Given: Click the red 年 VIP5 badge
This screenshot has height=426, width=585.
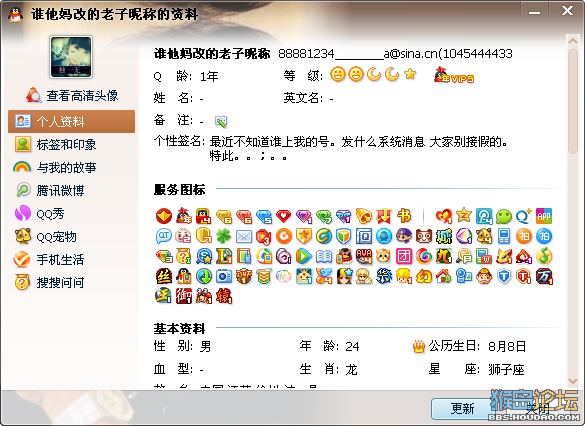Looking at the screenshot, I should (x=453, y=75).
